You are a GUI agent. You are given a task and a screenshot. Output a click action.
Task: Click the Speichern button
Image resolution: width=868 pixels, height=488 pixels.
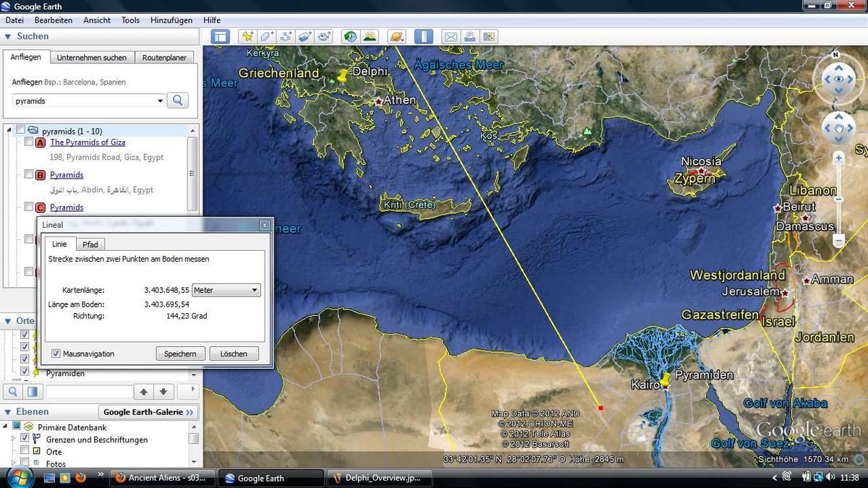(180, 354)
